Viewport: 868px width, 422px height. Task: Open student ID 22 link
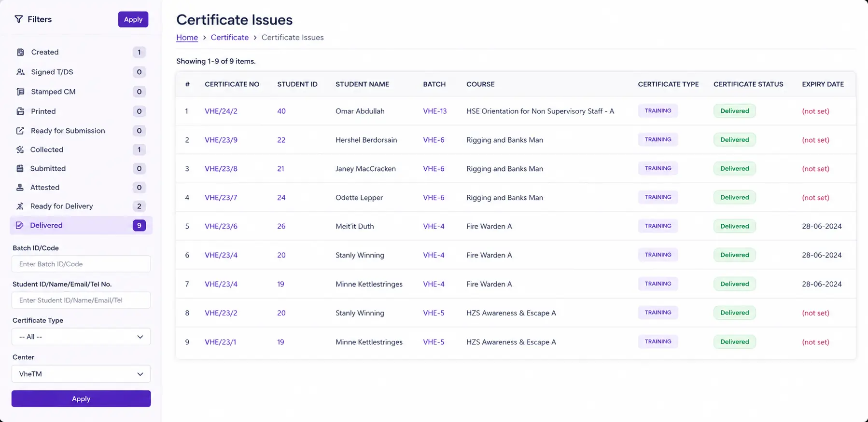pos(281,140)
